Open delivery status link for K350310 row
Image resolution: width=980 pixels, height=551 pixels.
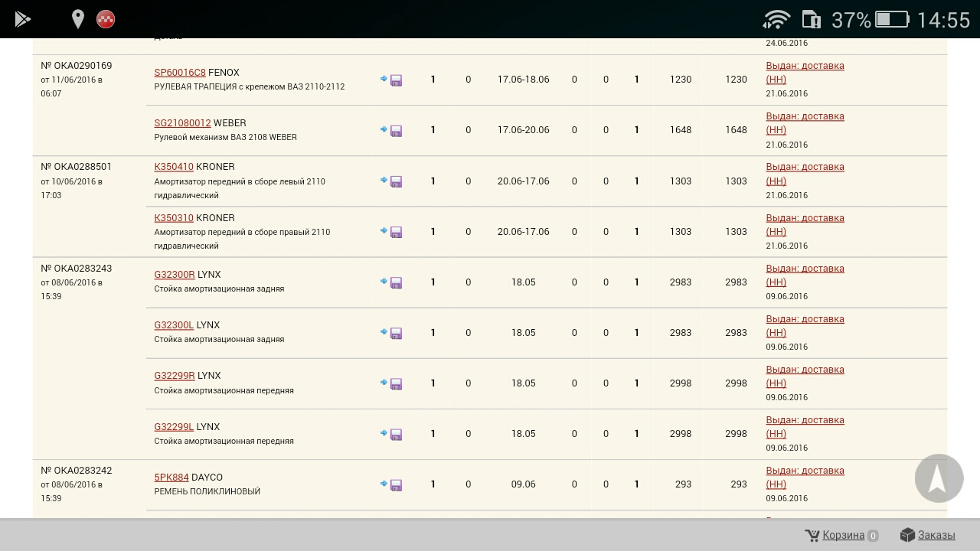[805, 224]
